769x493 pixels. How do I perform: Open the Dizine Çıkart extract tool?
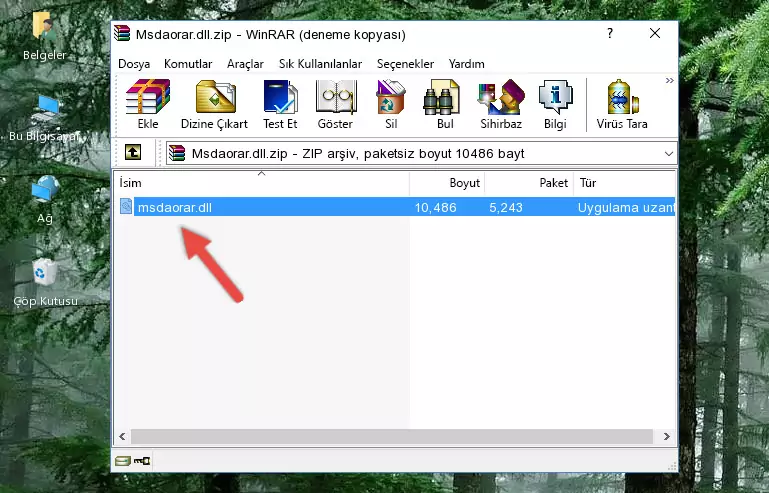click(214, 104)
